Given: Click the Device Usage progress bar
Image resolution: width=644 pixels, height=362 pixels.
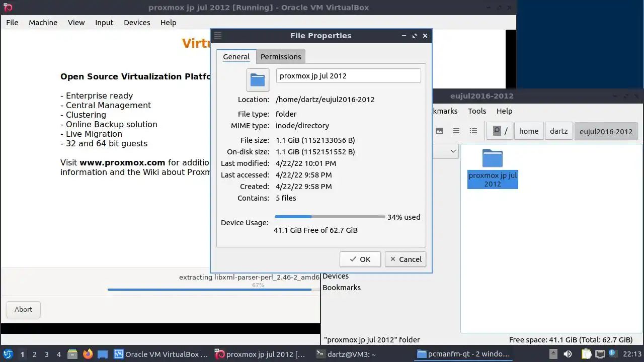Looking at the screenshot, I should coord(330,217).
